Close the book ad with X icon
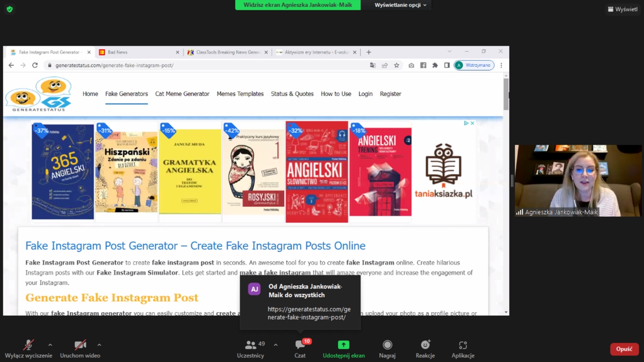Image resolution: width=644 pixels, height=362 pixels. (472, 123)
